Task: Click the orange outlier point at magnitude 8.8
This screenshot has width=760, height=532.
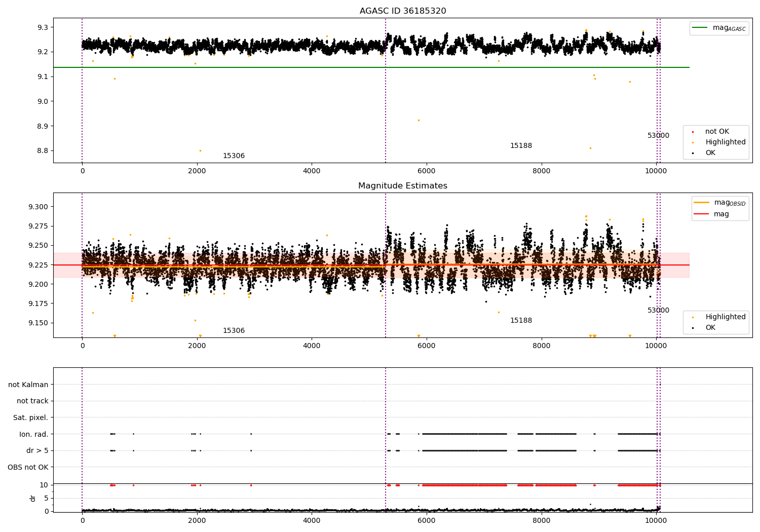Action: point(200,150)
